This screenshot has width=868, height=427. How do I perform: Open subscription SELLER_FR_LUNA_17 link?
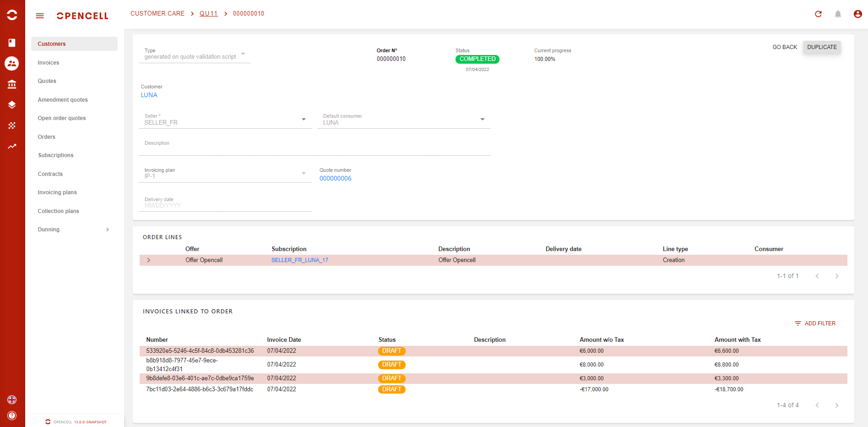coord(300,260)
